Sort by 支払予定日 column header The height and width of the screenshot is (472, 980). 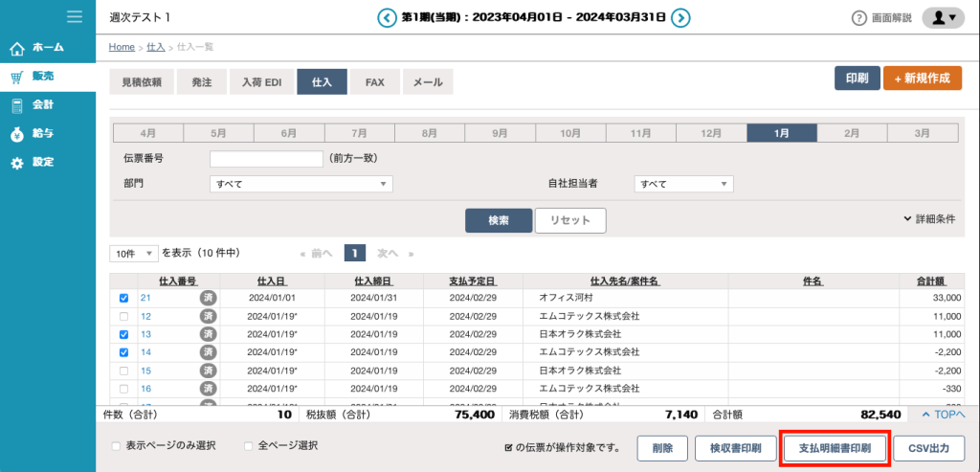[473, 281]
